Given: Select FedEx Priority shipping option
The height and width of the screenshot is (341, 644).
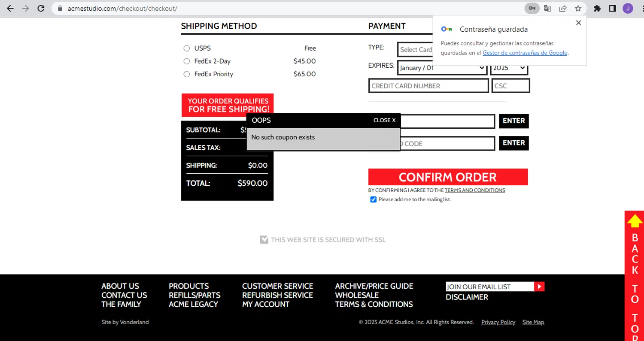Looking at the screenshot, I should click(187, 74).
